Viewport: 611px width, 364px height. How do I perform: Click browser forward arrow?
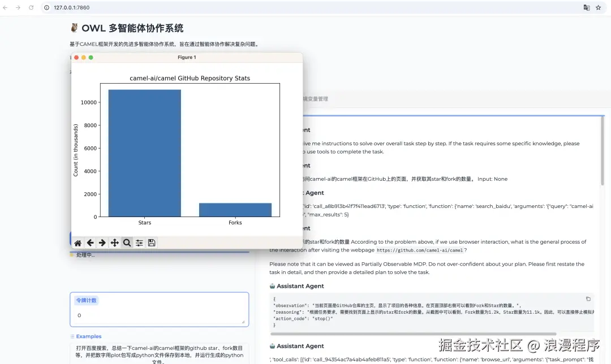coord(18,7)
